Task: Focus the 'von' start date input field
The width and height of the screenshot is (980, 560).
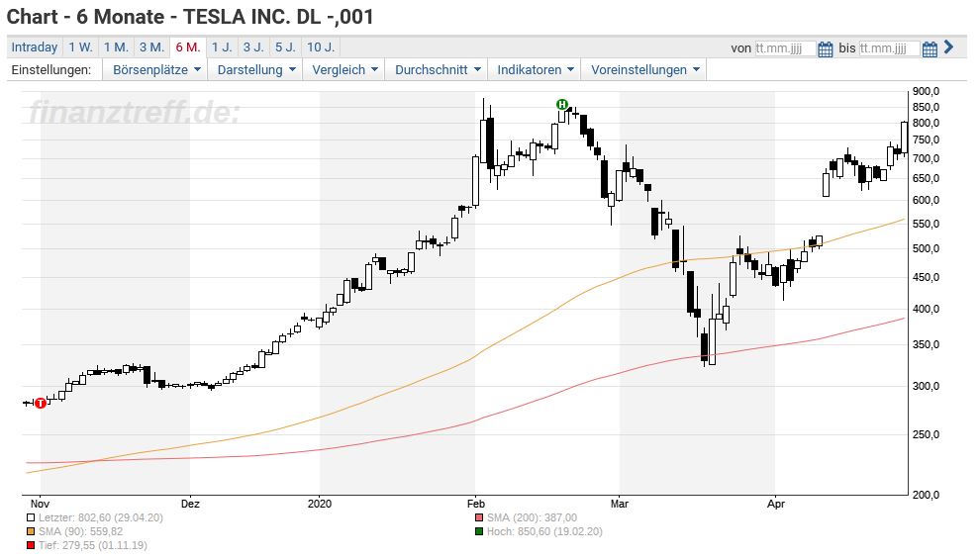Action: 785,48
